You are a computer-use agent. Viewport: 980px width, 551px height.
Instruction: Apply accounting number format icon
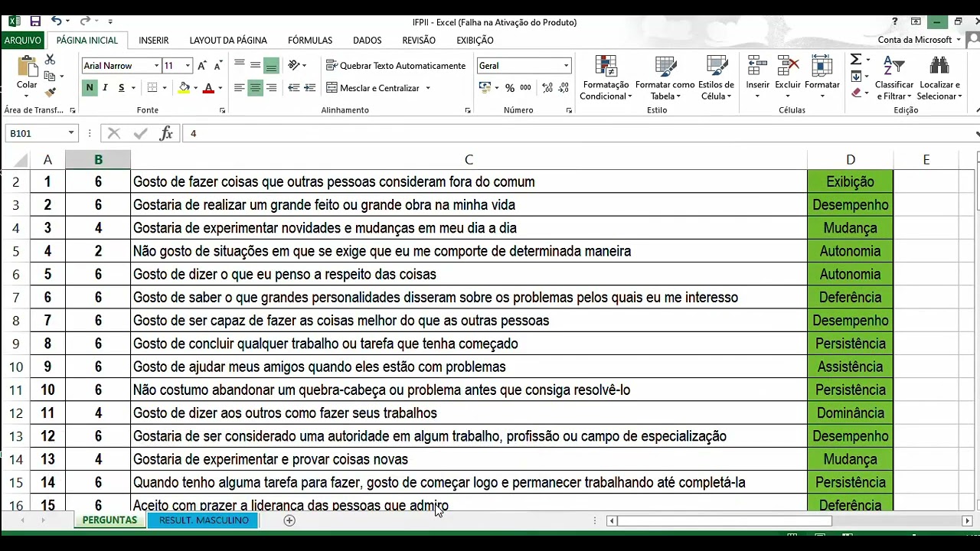click(x=485, y=88)
